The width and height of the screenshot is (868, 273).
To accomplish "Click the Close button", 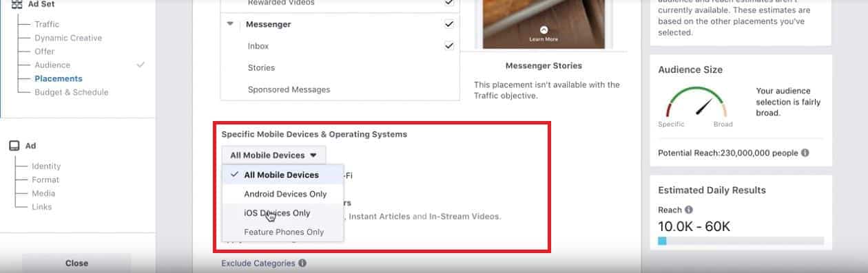I will click(x=76, y=263).
